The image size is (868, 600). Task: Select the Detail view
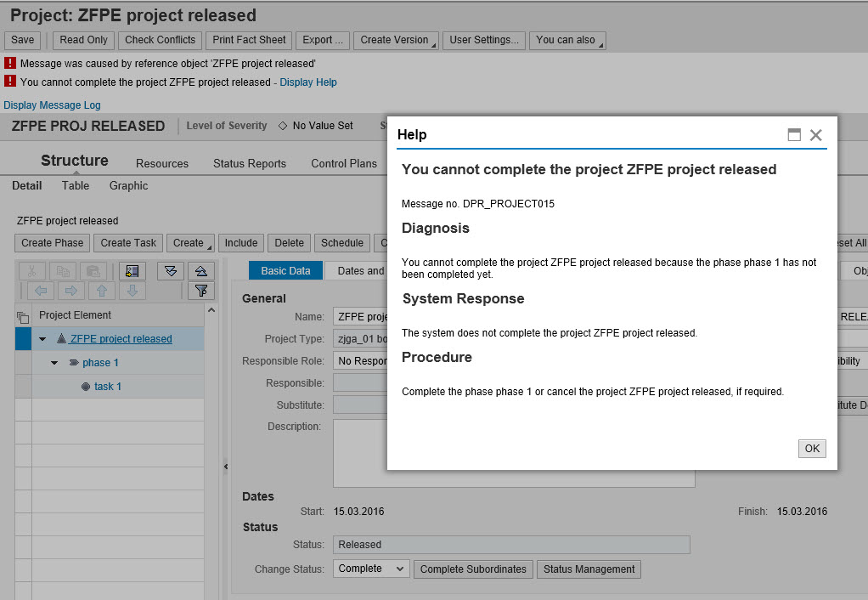point(27,185)
